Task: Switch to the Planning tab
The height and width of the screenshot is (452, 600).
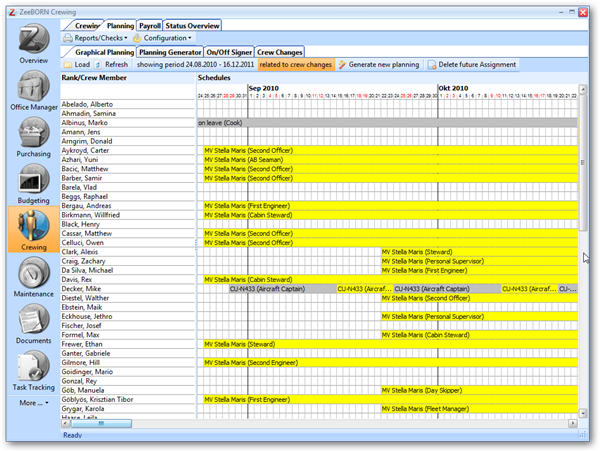Action: (x=120, y=26)
